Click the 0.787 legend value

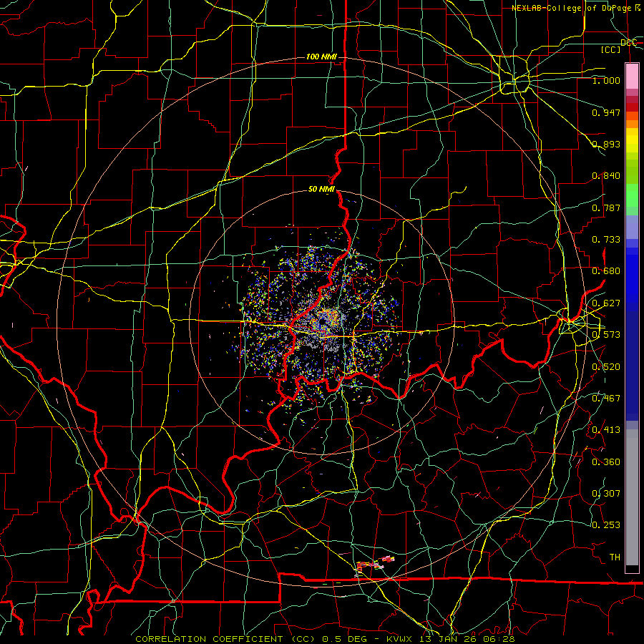click(606, 208)
